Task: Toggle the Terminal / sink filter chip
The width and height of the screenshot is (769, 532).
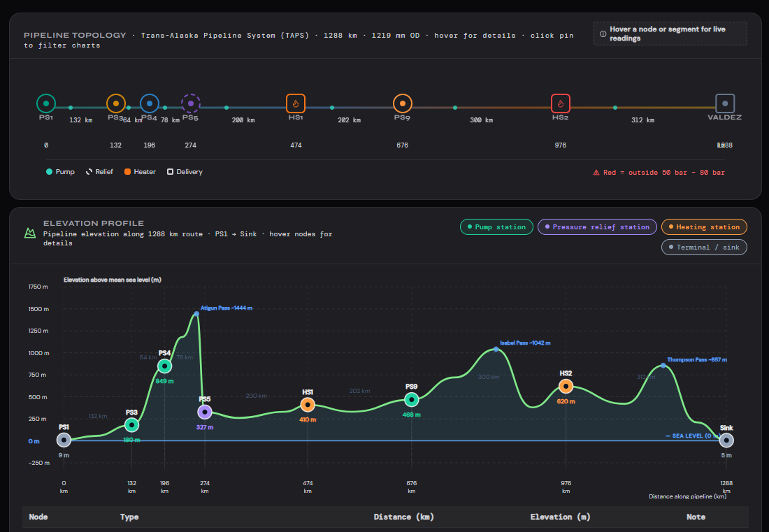Action: coord(704,247)
